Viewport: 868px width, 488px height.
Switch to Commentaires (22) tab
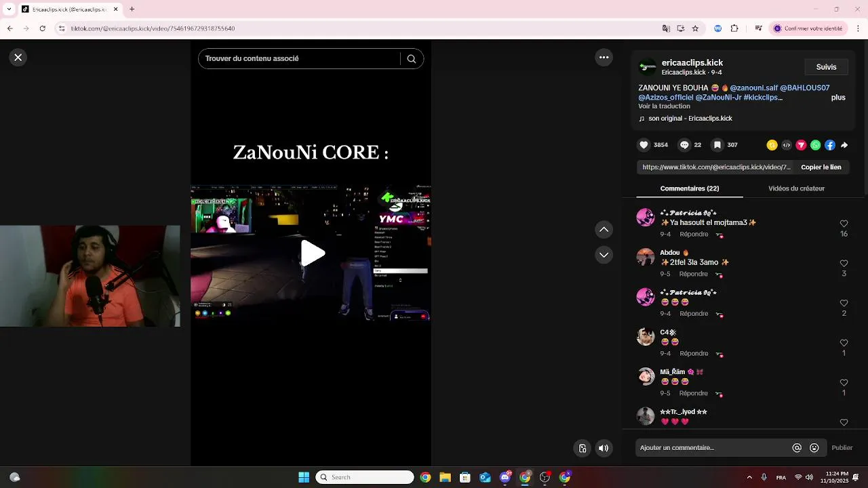point(690,188)
